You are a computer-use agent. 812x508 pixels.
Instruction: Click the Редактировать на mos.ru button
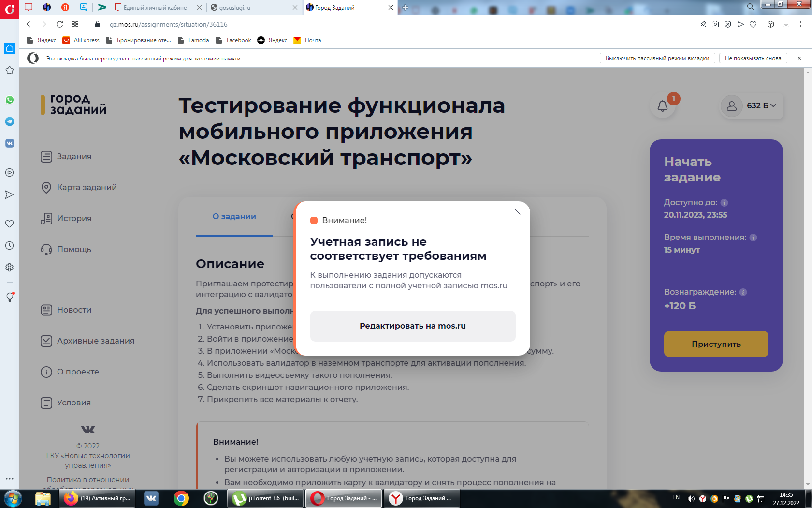point(413,326)
